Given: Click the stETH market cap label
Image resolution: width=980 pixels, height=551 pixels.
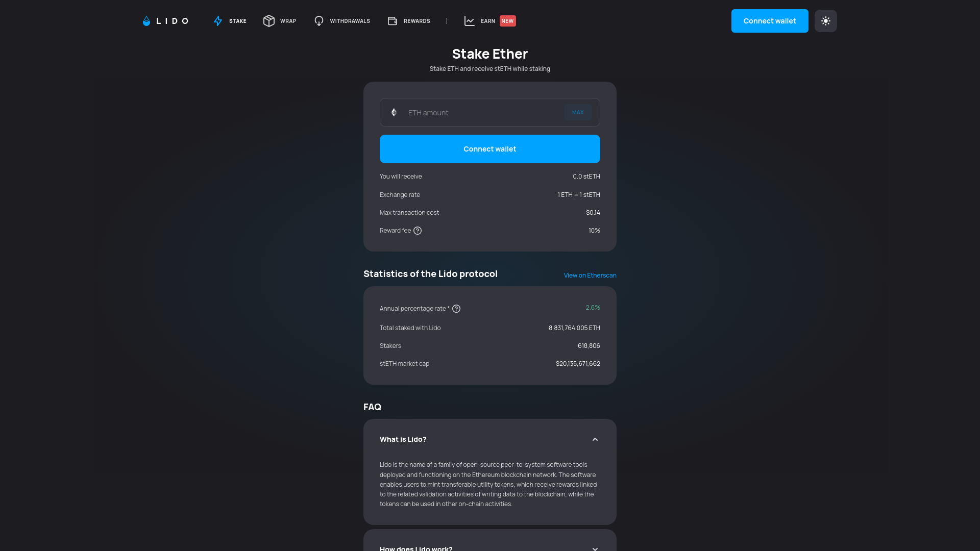Looking at the screenshot, I should [x=404, y=364].
